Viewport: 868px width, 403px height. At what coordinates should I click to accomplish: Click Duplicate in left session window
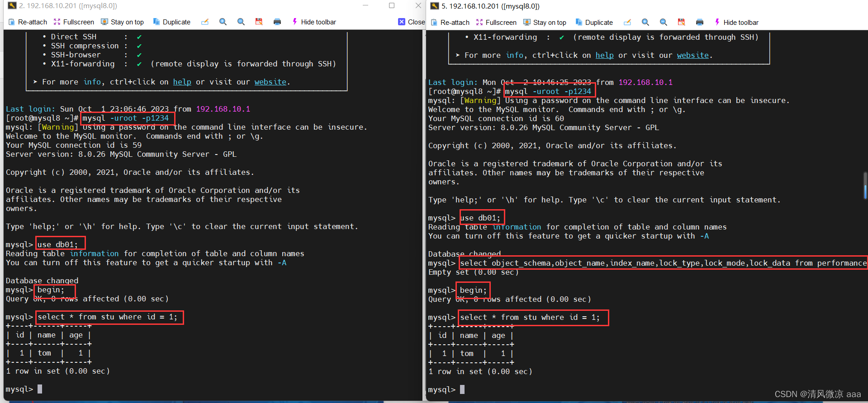click(171, 22)
